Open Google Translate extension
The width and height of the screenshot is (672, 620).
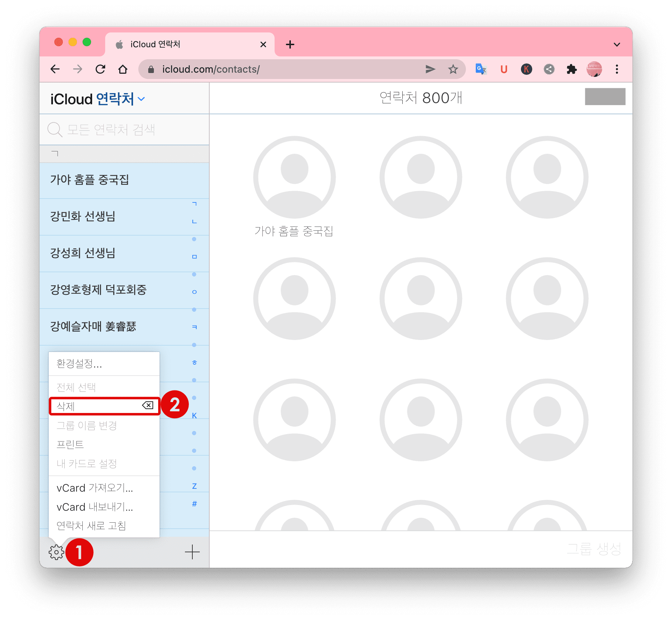[x=481, y=69]
